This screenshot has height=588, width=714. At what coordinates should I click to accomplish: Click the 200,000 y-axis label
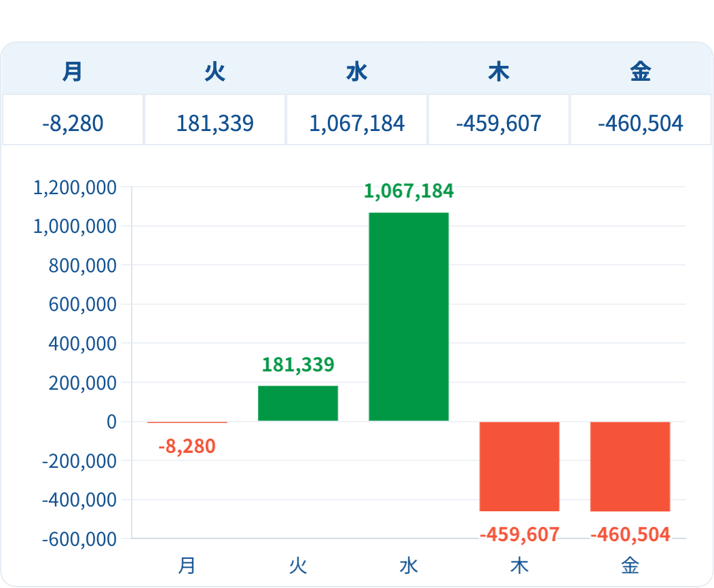tap(82, 383)
